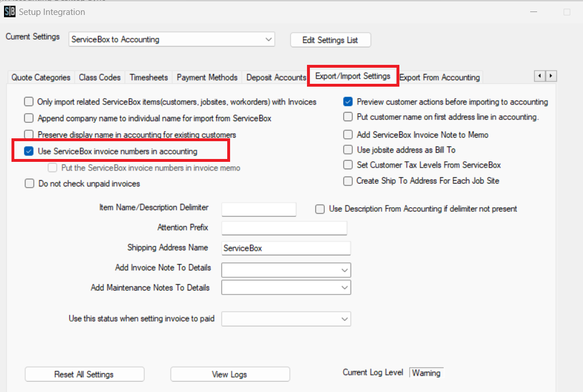This screenshot has width=583, height=392.
Task: Click the Edit Settings List button
Action: tap(330, 40)
